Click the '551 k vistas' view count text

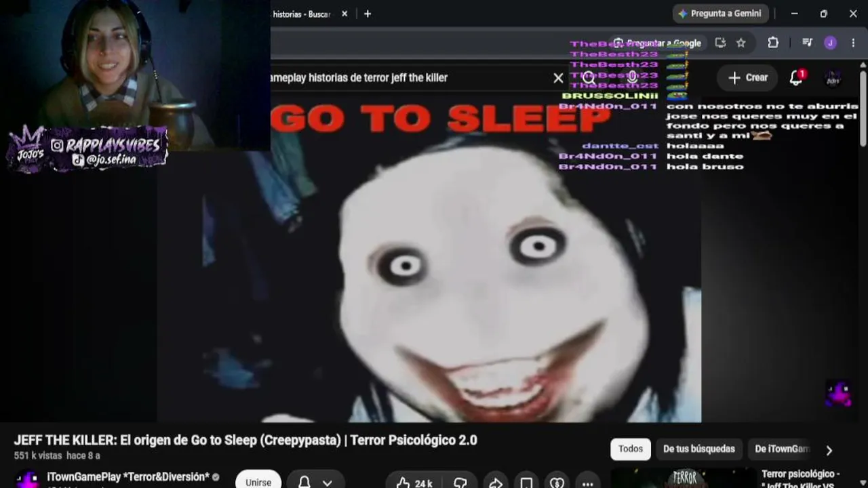tap(38, 456)
